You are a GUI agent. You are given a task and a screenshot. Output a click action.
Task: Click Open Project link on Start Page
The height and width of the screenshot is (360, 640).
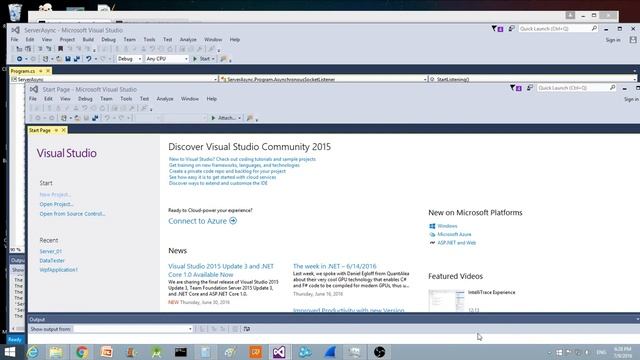click(x=56, y=204)
